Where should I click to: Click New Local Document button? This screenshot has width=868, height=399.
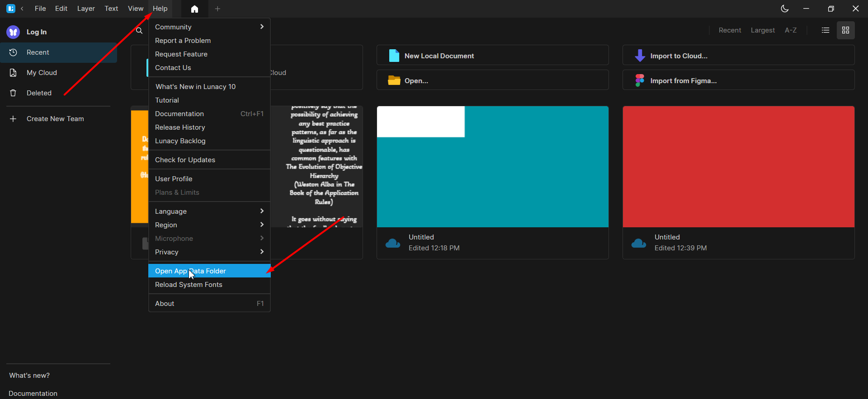coord(492,55)
